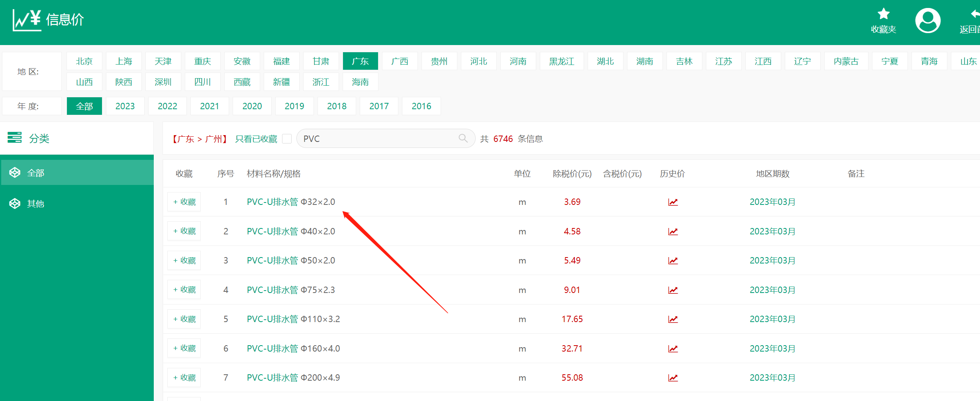Image resolution: width=980 pixels, height=401 pixels.
Task: Open history price chart for Φ75×2.3
Action: [673, 290]
